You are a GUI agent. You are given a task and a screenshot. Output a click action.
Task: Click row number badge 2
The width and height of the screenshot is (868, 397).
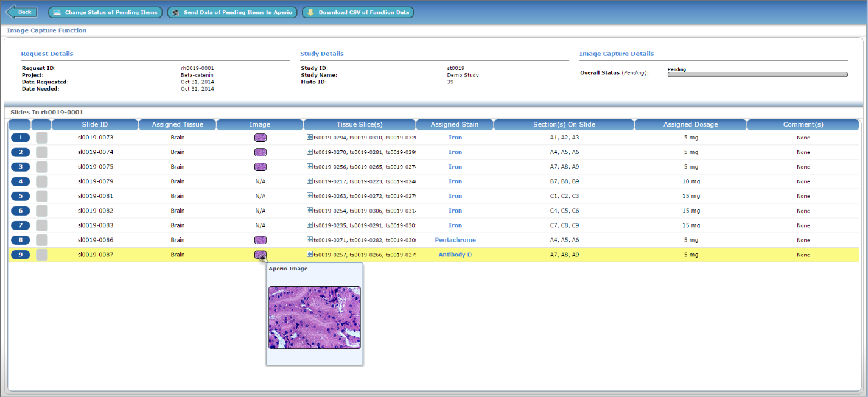coord(20,152)
